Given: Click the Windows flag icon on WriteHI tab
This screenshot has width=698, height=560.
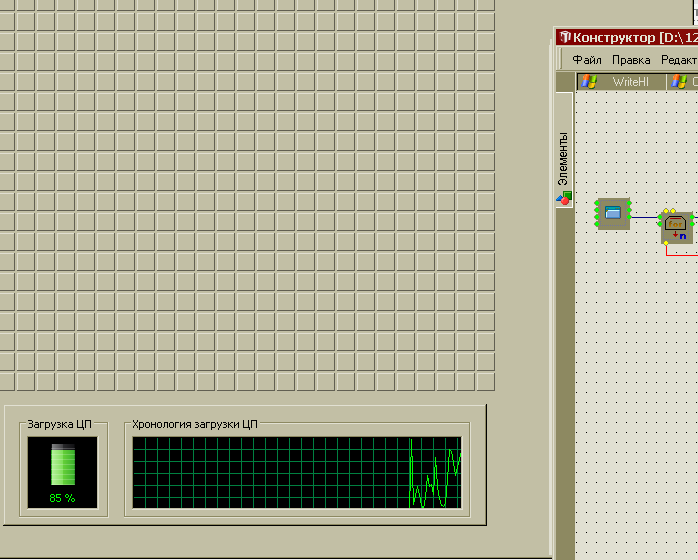Looking at the screenshot, I should 590,81.
